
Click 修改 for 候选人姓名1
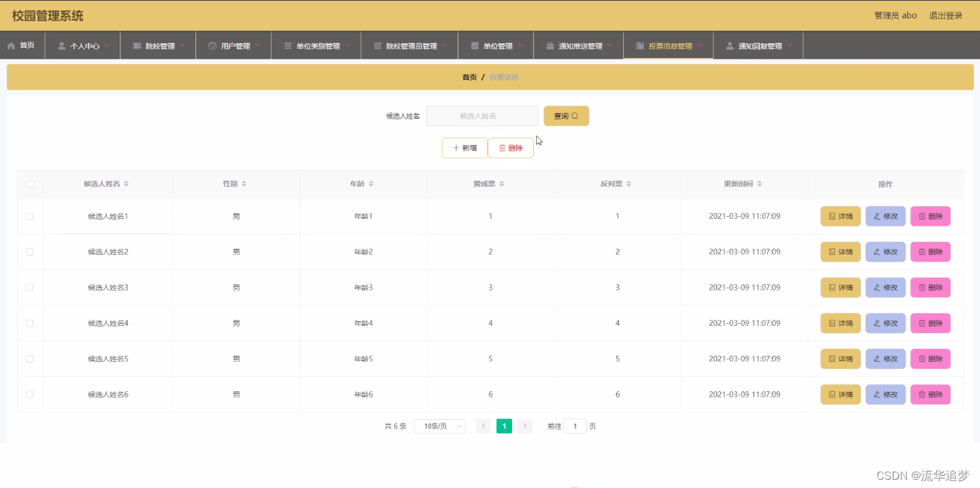[885, 216]
